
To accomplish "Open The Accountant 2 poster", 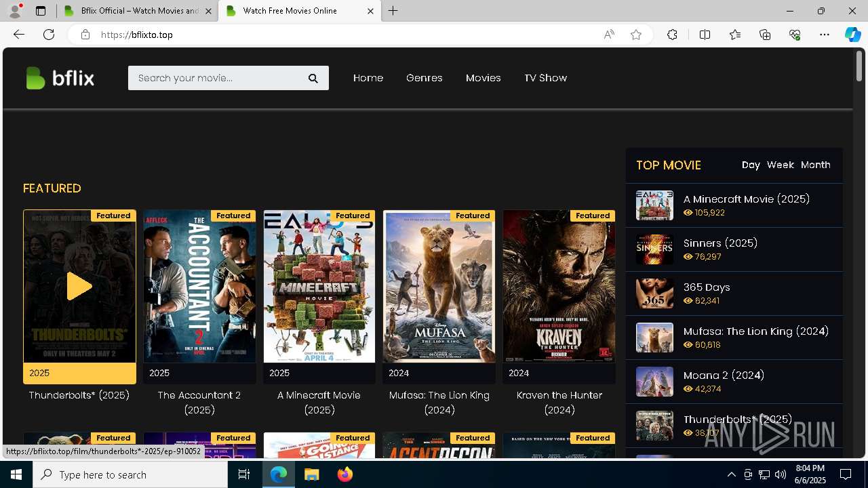I will (199, 286).
